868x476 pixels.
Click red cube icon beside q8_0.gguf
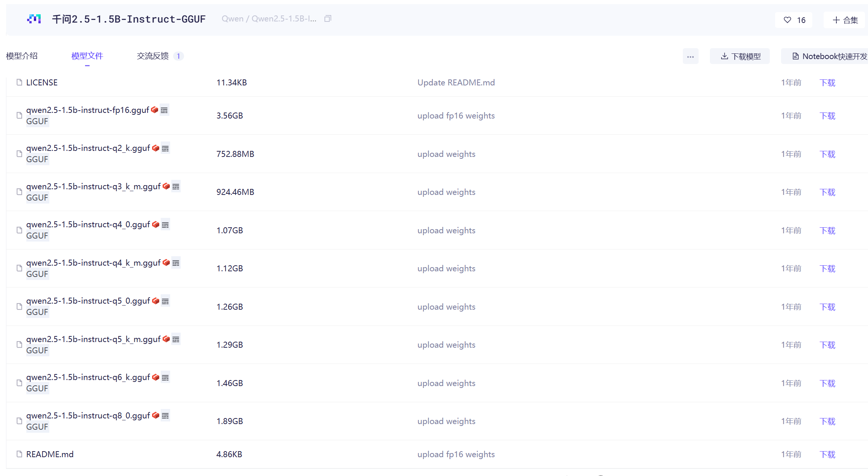pos(155,415)
